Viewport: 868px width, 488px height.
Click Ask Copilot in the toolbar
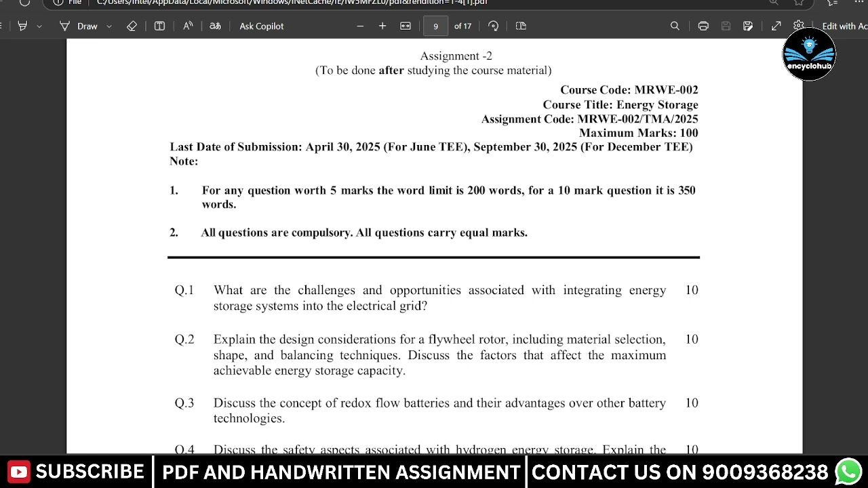pos(262,26)
